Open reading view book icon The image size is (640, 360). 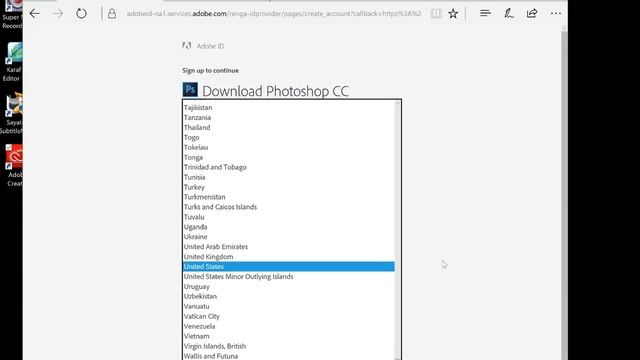[436, 13]
